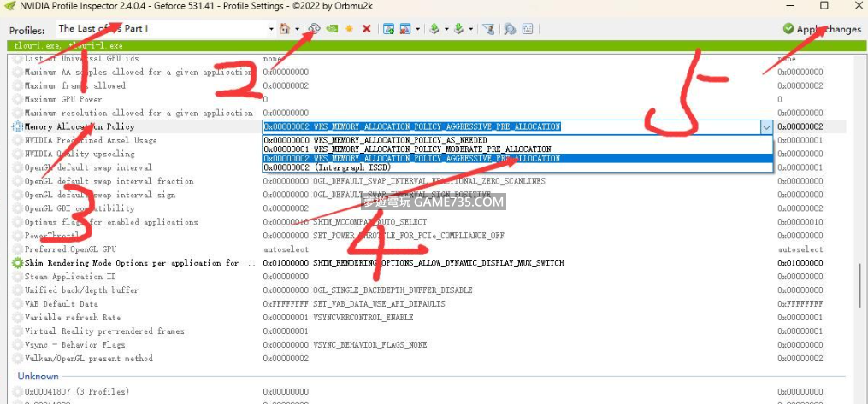The image size is (868, 404).
Task: Select highlighted AGGRESSIVE_PRE_ALLOCATION list option
Action: (517, 158)
